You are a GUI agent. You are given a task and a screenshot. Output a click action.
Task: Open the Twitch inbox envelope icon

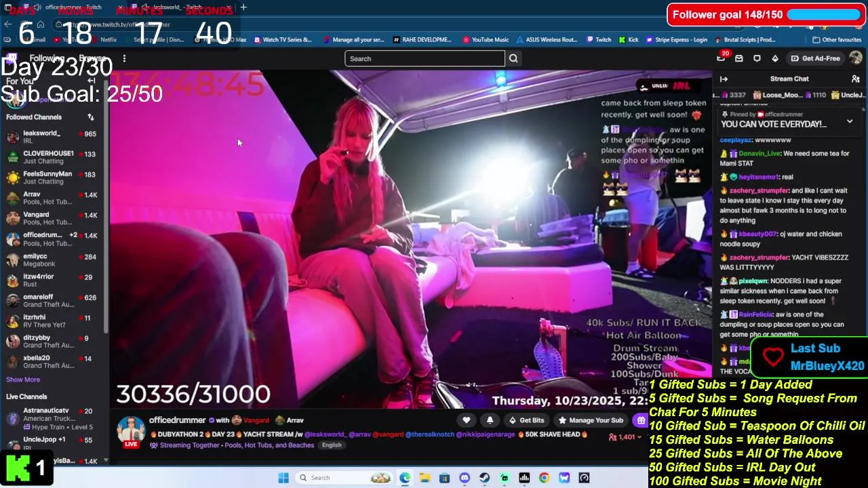coord(739,58)
